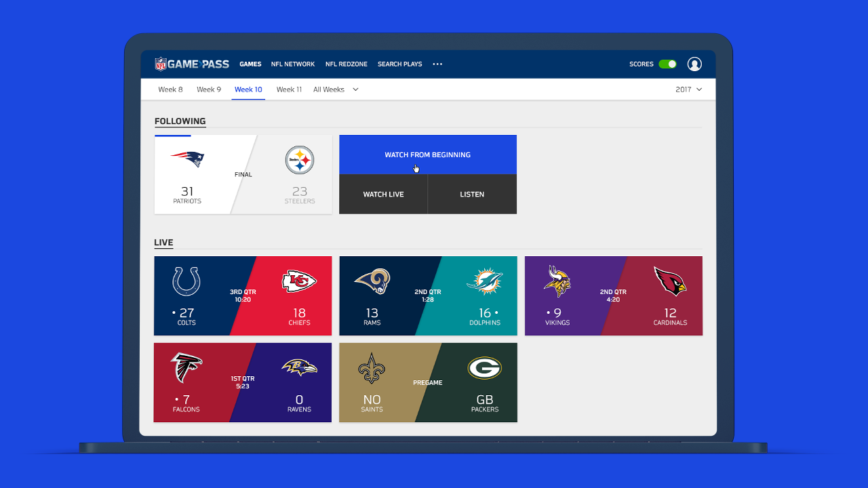Select the Dolphins team logo
This screenshot has width=868, height=488.
[x=484, y=281]
